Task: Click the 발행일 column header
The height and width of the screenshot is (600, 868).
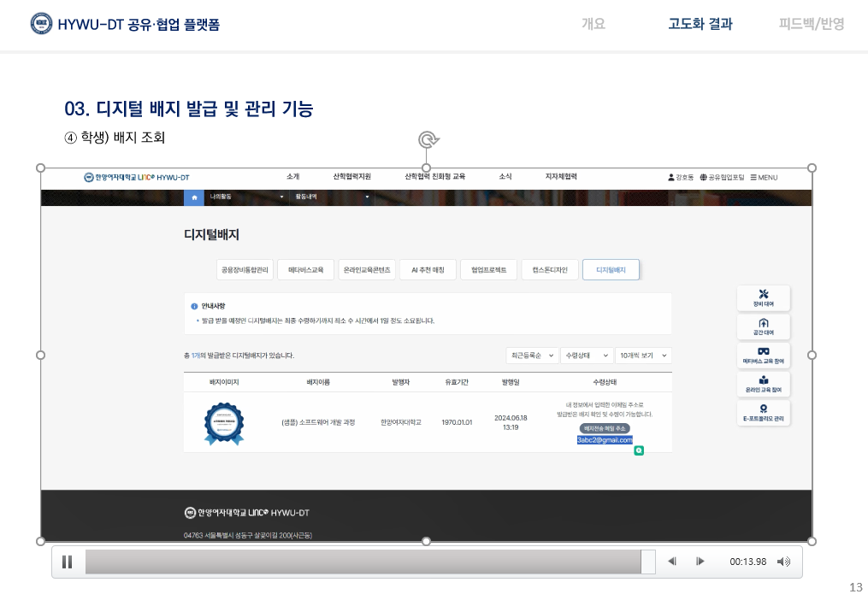Action: click(x=511, y=382)
